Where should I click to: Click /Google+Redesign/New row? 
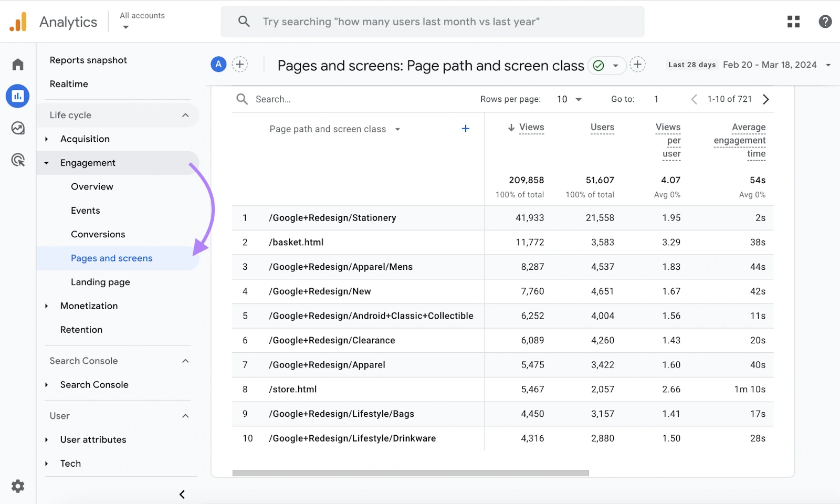pos(502,291)
